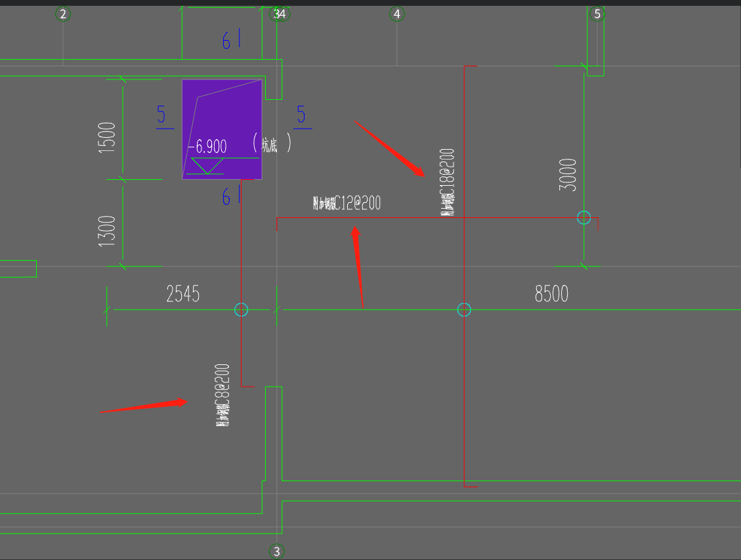
Task: Pick the C12@200 additional rebar label
Action: 347,204
